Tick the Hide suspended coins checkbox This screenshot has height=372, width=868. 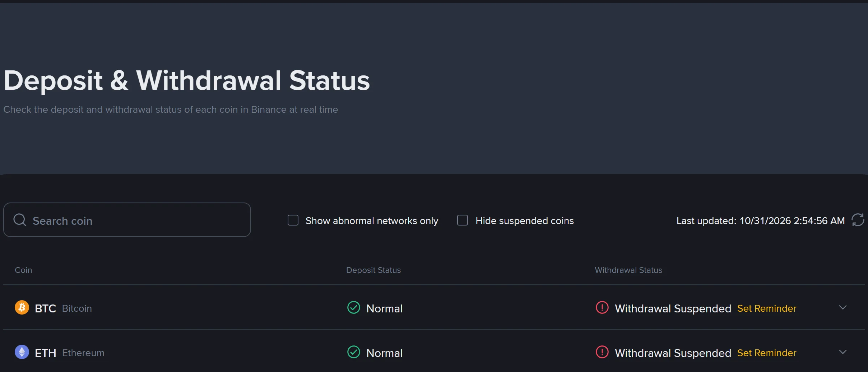463,220
